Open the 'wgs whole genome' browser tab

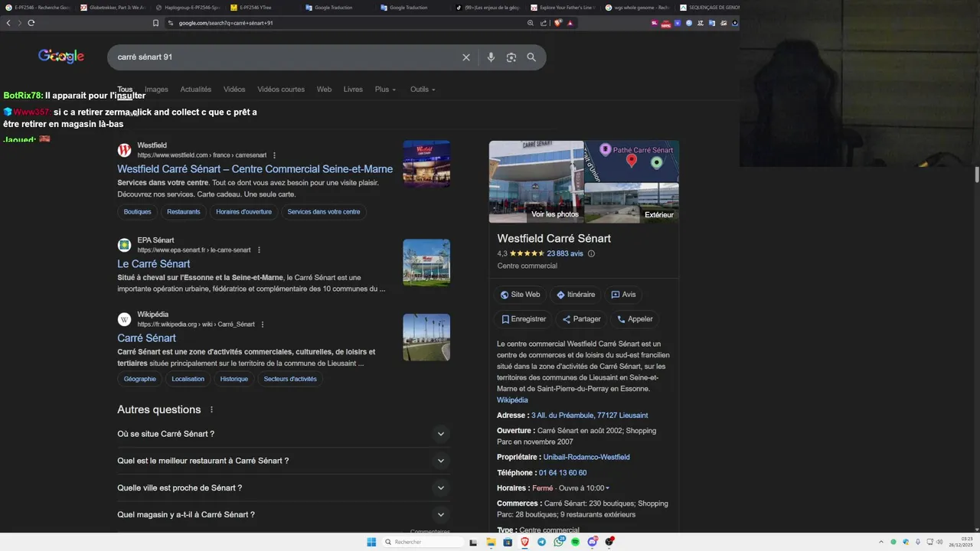[x=637, y=8]
